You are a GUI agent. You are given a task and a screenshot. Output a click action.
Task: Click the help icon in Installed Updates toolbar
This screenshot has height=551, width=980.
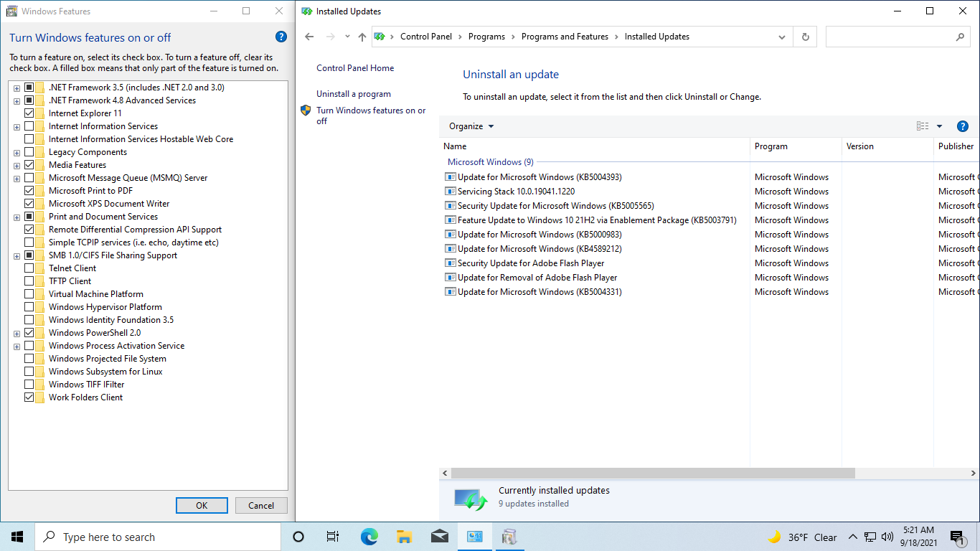pyautogui.click(x=963, y=126)
